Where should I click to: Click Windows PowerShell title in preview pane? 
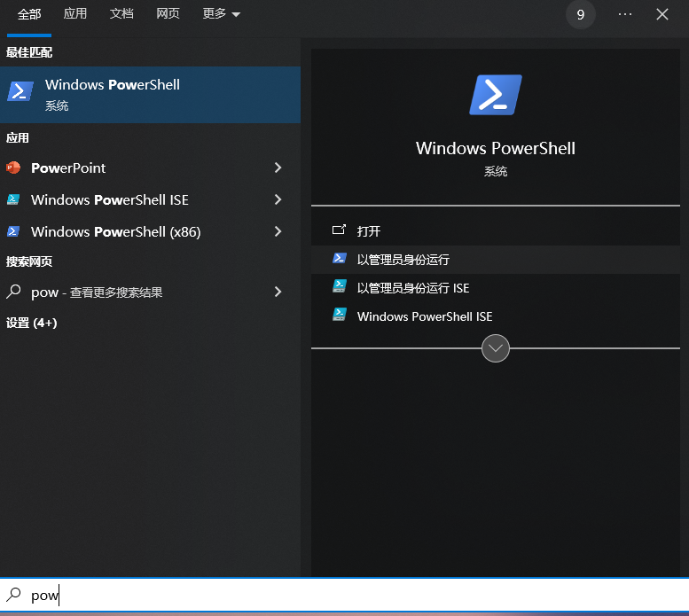[495, 148]
